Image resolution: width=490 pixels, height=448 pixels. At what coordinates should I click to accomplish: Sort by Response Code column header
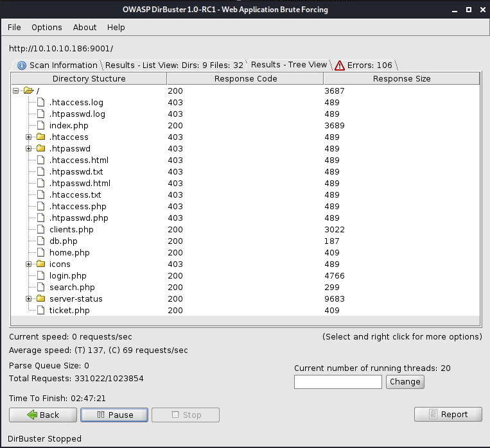point(245,78)
